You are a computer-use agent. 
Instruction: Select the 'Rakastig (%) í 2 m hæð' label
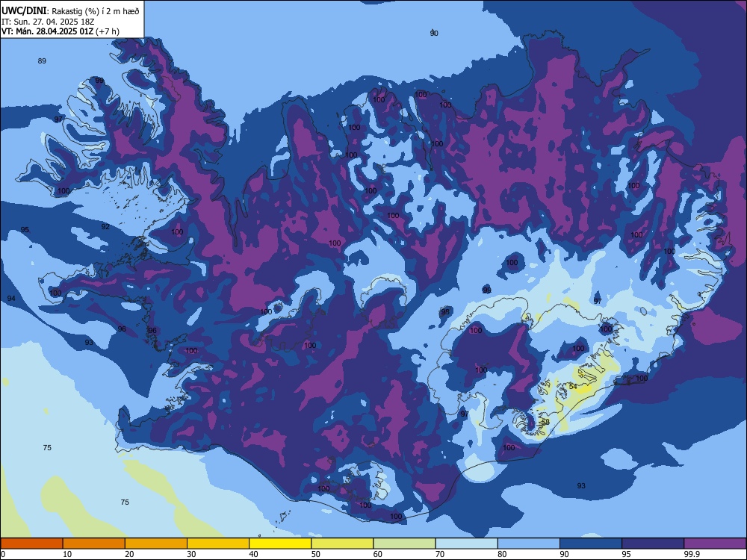point(96,11)
